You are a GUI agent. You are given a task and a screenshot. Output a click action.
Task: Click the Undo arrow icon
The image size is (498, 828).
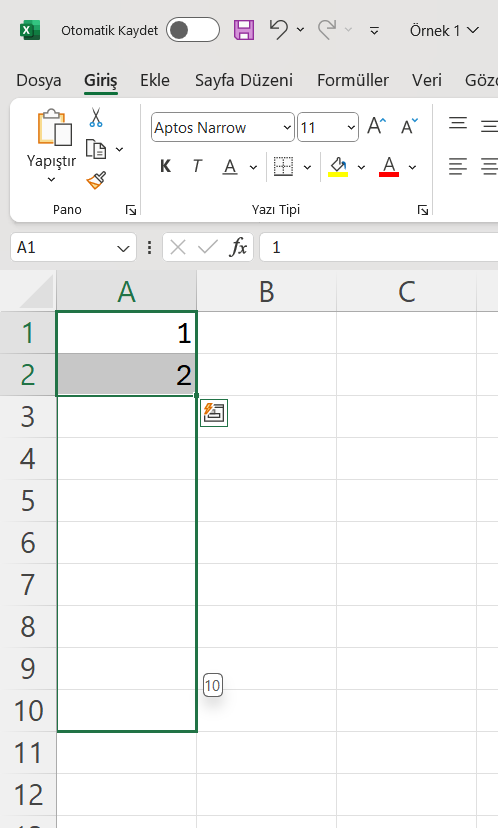(x=278, y=30)
